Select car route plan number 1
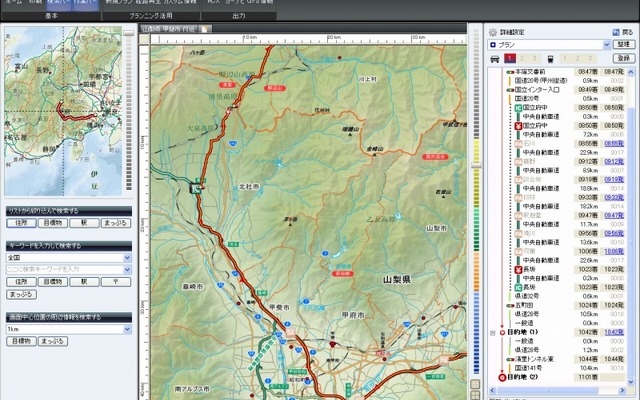This screenshot has width=640, height=400. click(x=510, y=59)
